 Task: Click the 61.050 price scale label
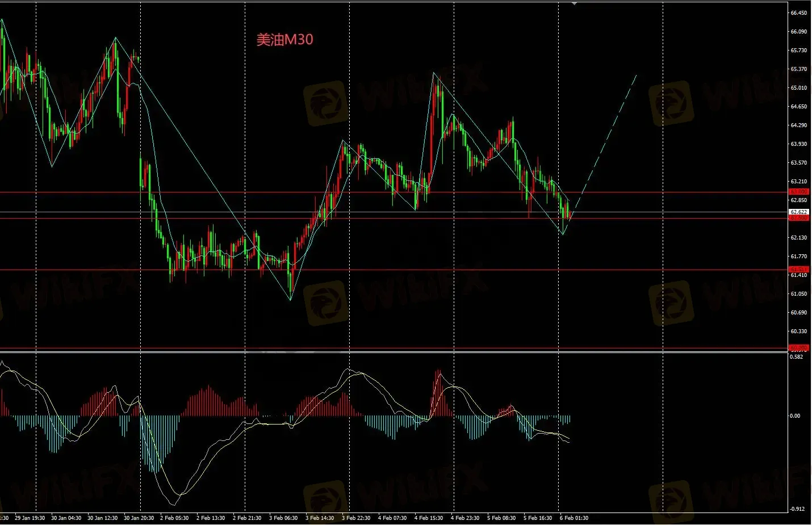pyautogui.click(x=799, y=293)
